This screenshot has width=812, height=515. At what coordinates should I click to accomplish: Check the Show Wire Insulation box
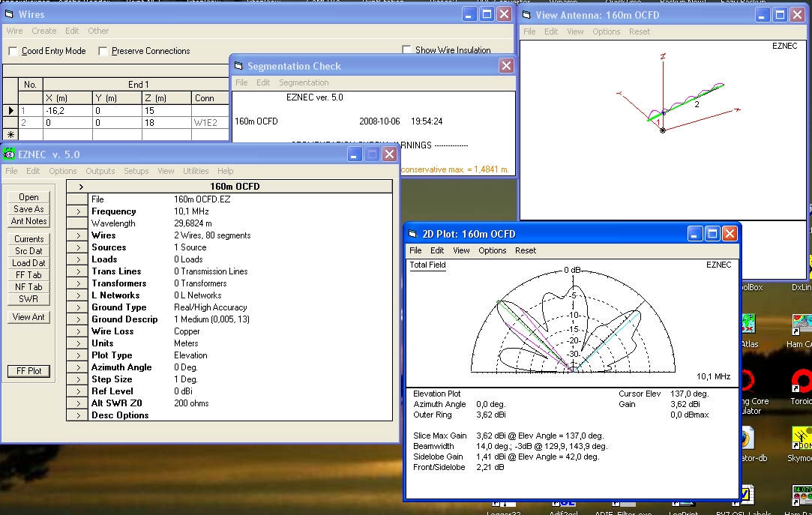tap(406, 50)
